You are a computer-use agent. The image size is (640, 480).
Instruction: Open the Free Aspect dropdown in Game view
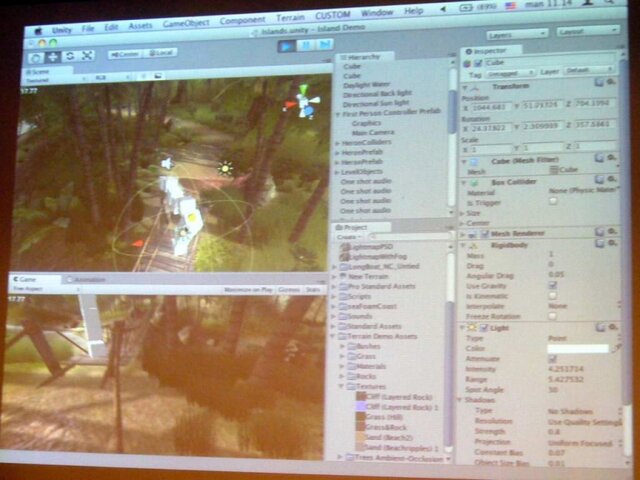point(44,289)
